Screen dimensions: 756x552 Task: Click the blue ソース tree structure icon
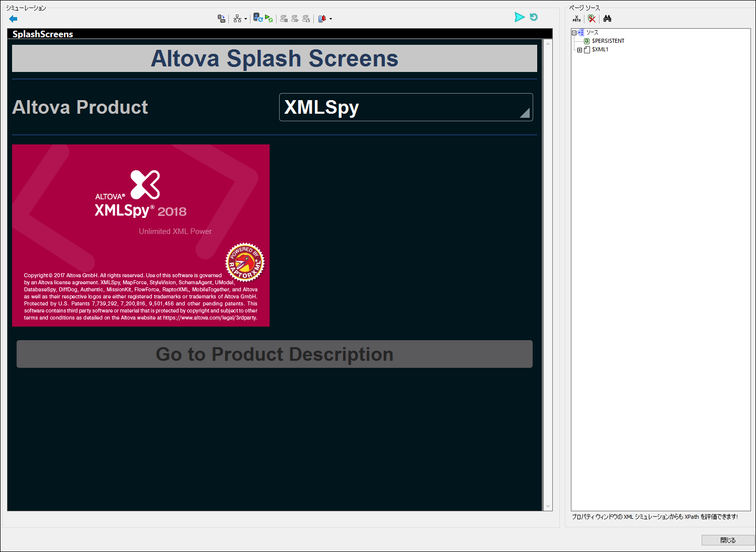coord(581,33)
